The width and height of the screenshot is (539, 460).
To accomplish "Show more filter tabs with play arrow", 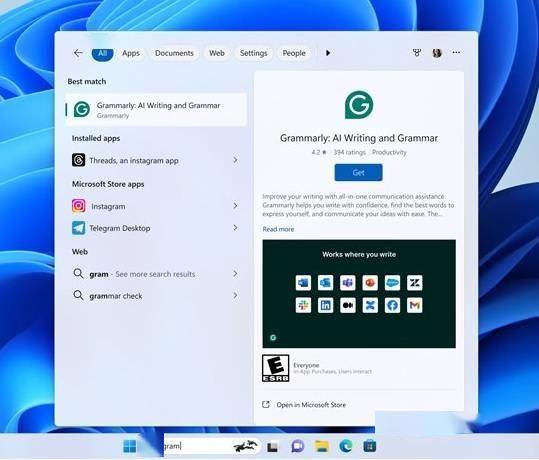I will [328, 53].
